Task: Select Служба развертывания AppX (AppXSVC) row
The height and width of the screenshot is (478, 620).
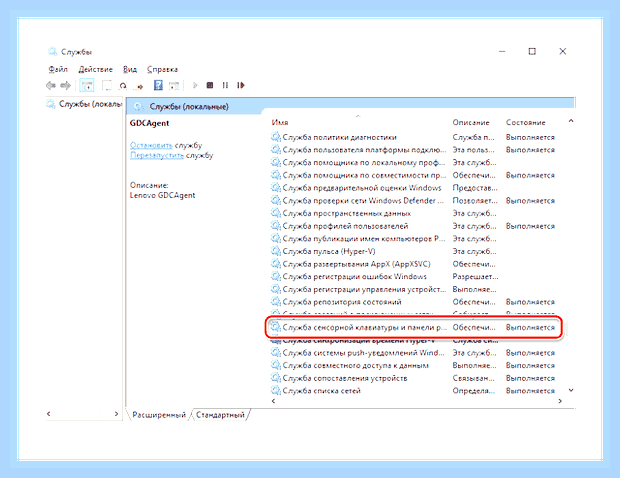Action: [x=413, y=264]
